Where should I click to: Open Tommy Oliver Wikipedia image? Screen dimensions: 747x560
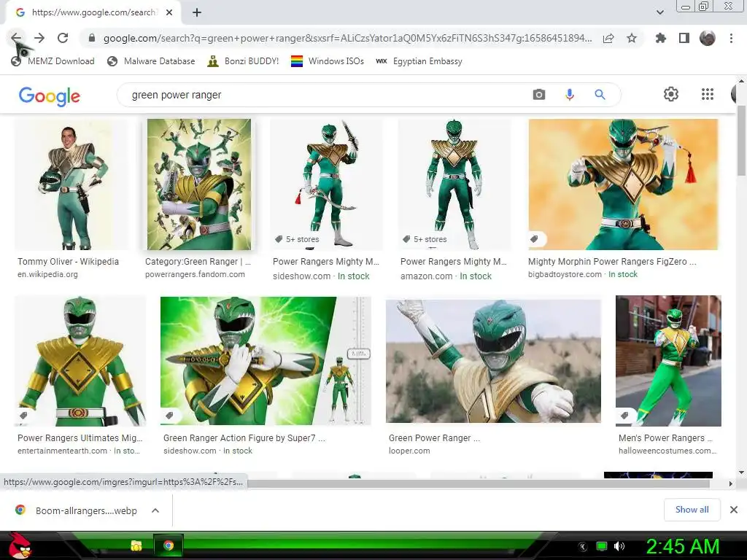tap(71, 184)
